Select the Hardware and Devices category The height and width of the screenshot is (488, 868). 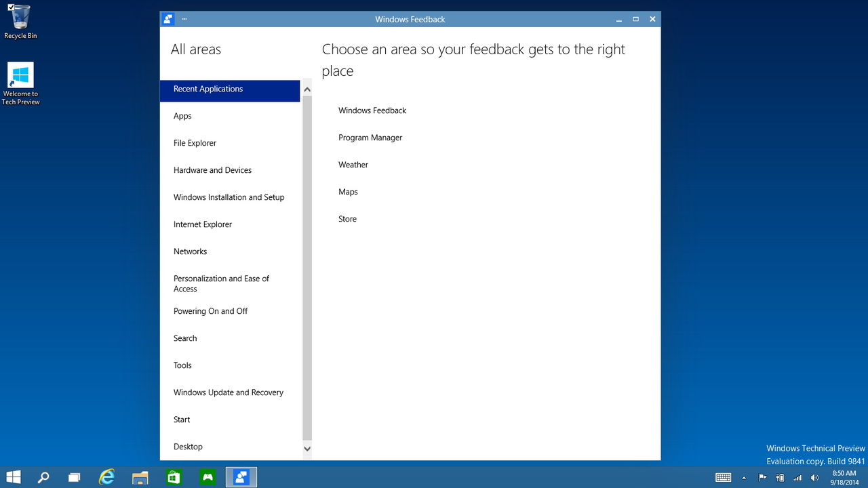click(212, 170)
